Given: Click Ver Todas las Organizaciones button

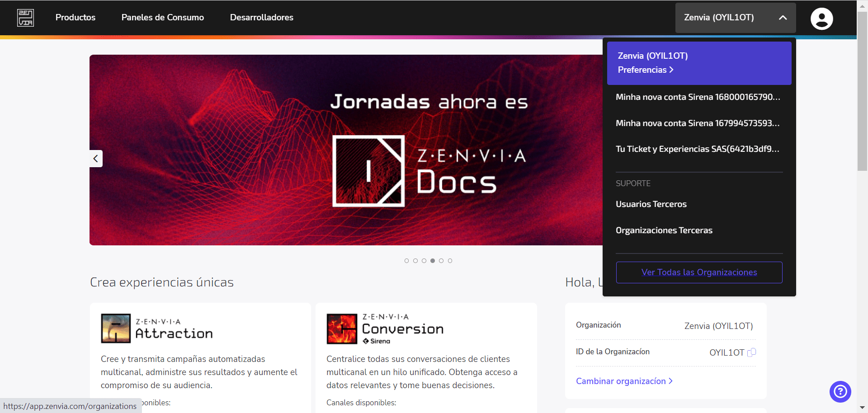Looking at the screenshot, I should pyautogui.click(x=699, y=272).
